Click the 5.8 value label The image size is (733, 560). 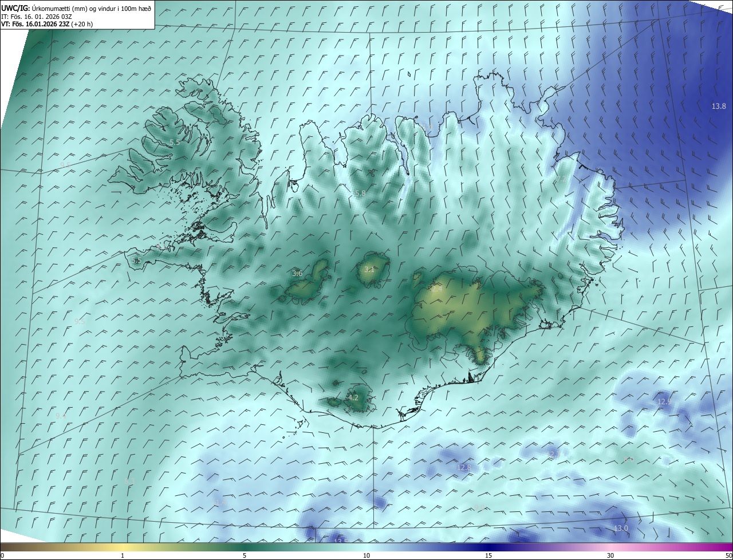point(360,194)
